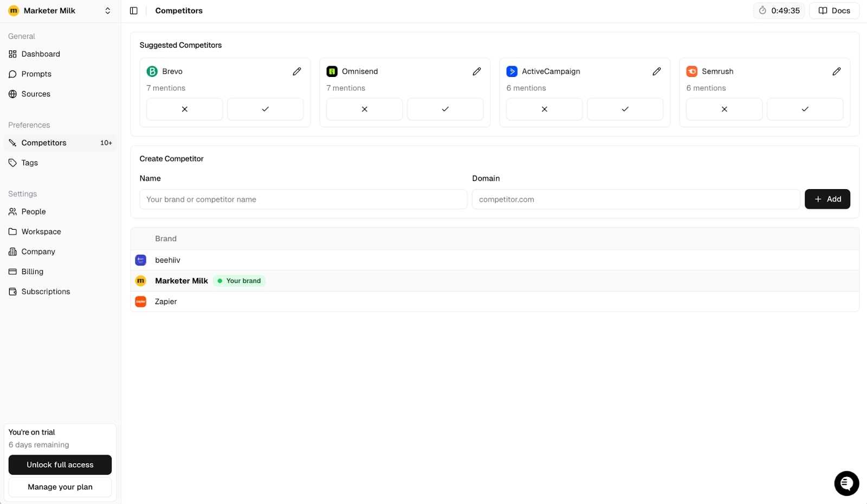Image resolution: width=867 pixels, height=504 pixels.
Task: Accept the Semrush suggestion
Action: click(x=805, y=109)
